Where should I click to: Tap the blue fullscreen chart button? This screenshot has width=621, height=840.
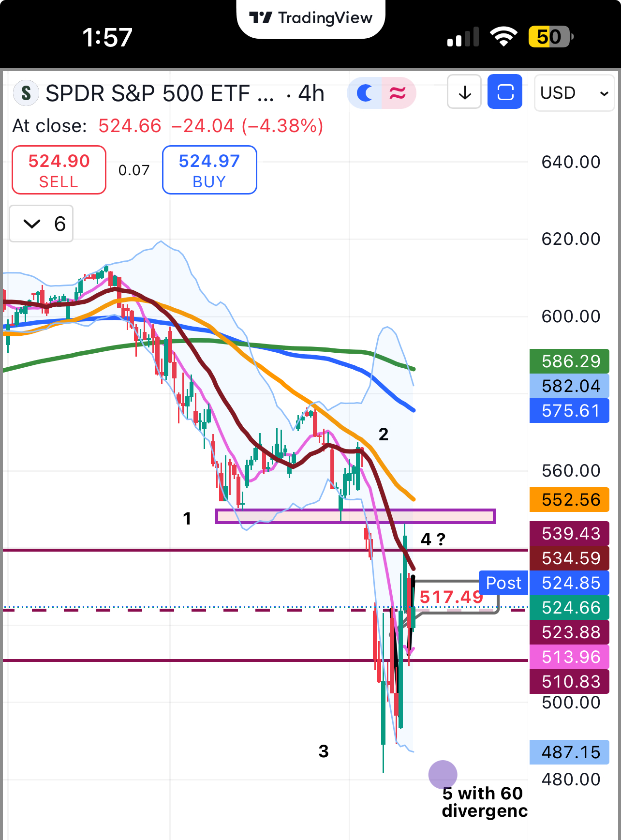pos(504,92)
